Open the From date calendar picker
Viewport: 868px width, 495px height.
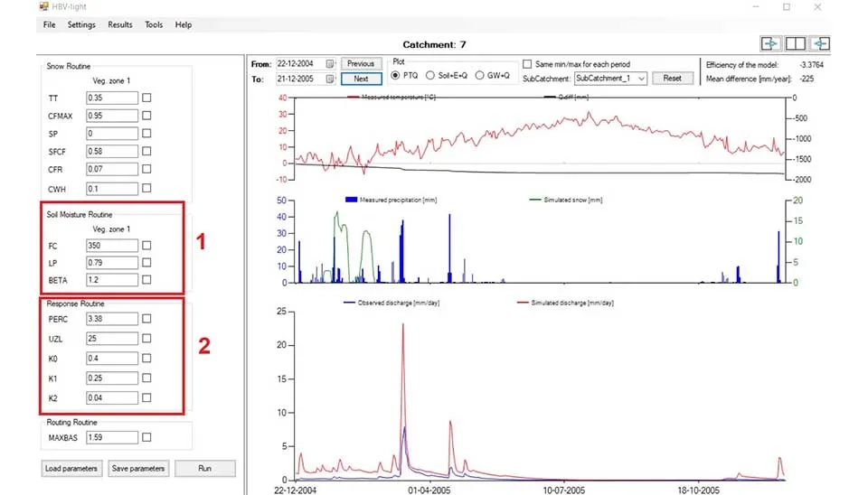(330, 64)
